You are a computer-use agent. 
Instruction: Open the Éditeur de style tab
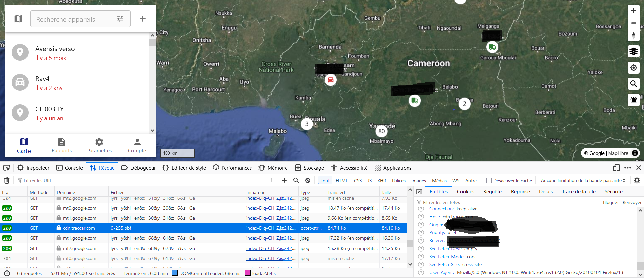point(184,168)
